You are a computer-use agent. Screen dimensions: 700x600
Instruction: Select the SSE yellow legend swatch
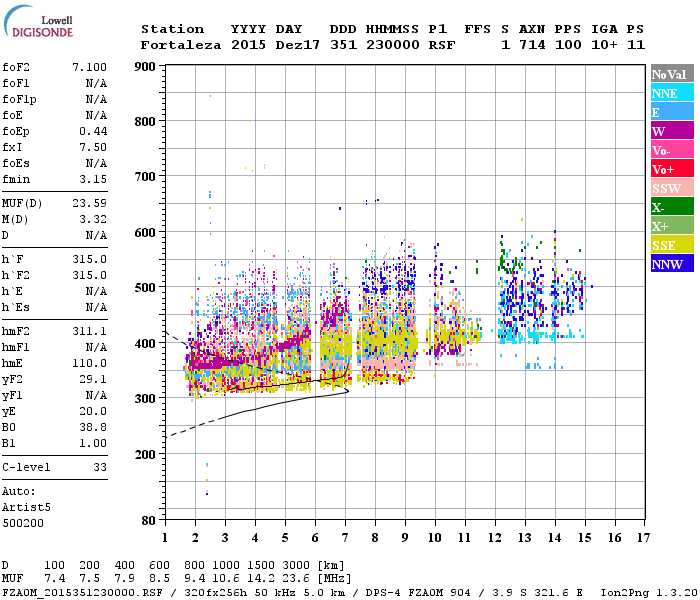pos(672,245)
